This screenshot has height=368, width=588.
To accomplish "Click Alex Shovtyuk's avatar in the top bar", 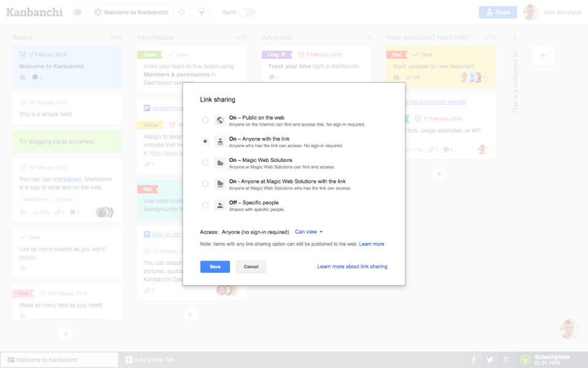I will [530, 12].
